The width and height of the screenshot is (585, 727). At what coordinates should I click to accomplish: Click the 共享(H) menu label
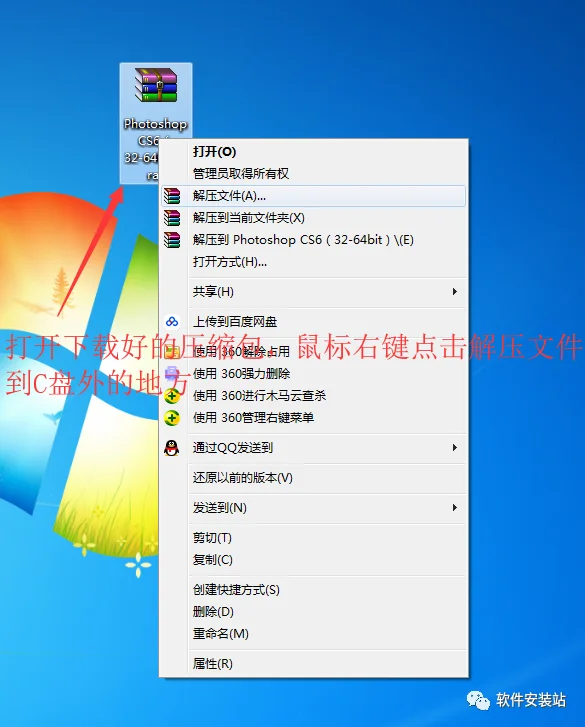point(213,292)
